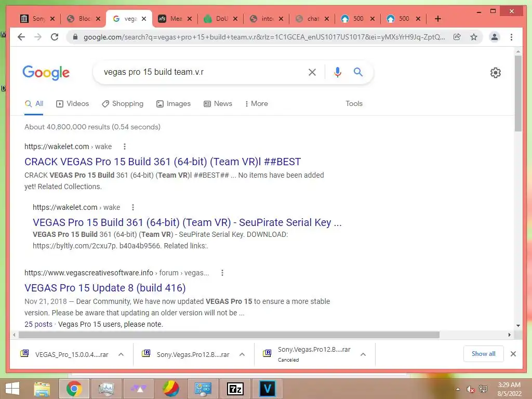Click the Google logo
The height and width of the screenshot is (399, 532).
(46, 73)
